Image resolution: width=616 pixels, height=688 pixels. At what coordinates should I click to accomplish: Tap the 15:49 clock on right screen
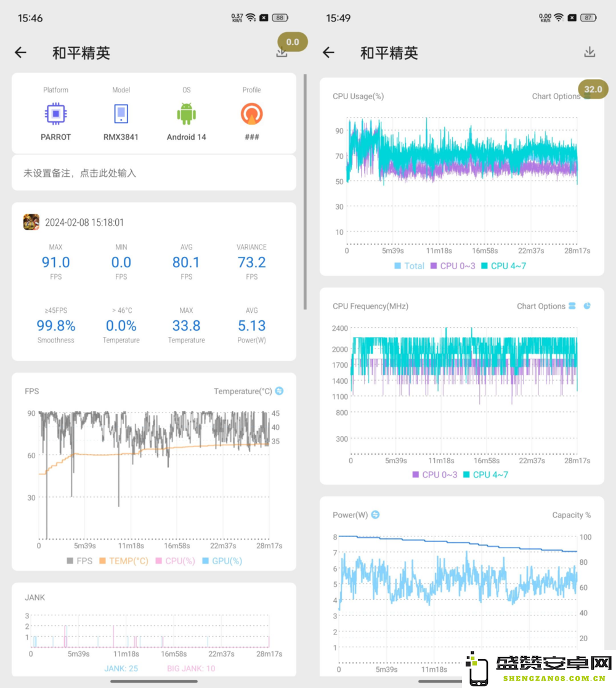click(338, 18)
